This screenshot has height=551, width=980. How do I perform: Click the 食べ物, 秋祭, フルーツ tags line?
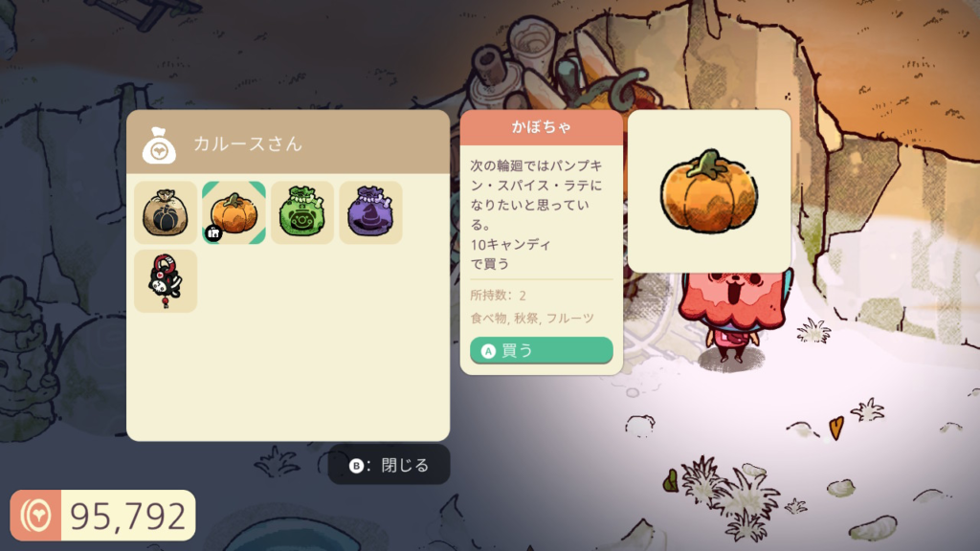(532, 318)
